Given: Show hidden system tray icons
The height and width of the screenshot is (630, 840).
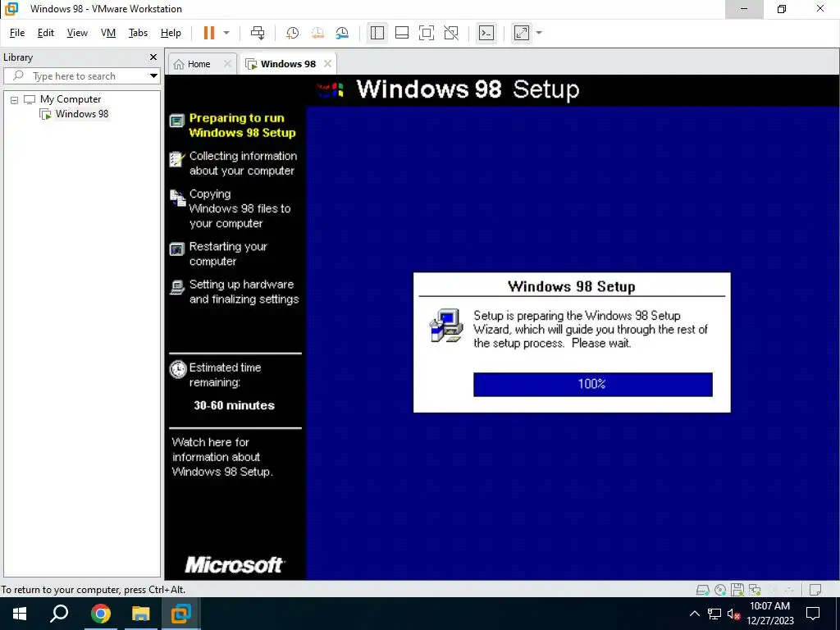Looking at the screenshot, I should pos(694,614).
